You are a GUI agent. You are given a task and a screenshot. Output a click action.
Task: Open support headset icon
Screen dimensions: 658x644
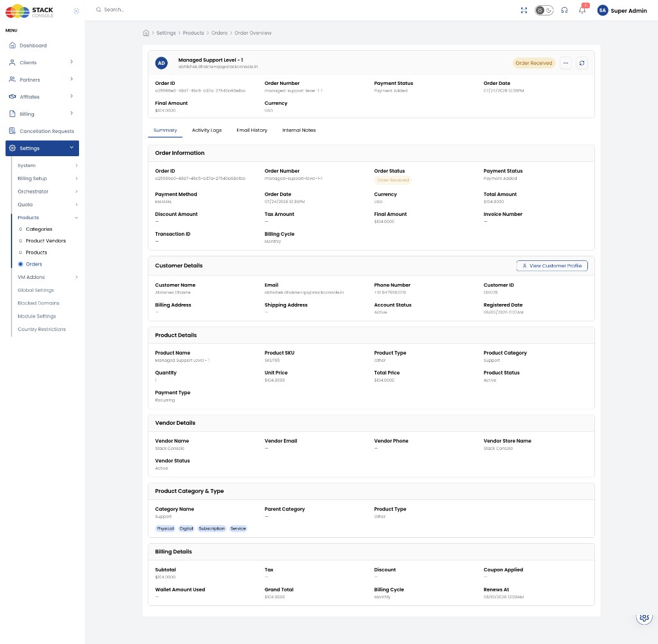click(x=564, y=10)
